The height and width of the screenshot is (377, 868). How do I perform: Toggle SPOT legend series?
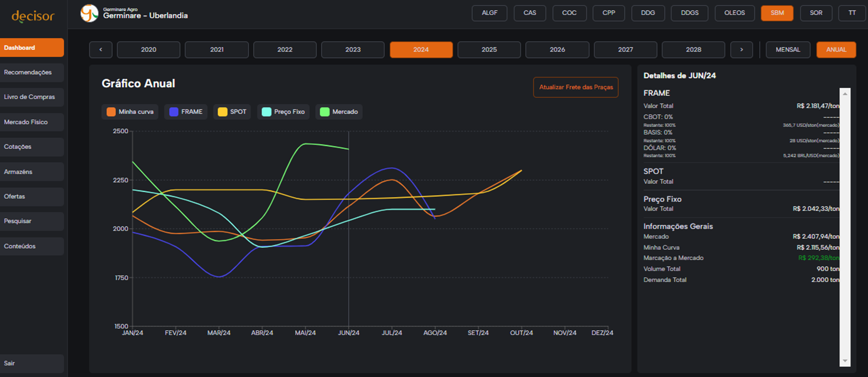(232, 112)
